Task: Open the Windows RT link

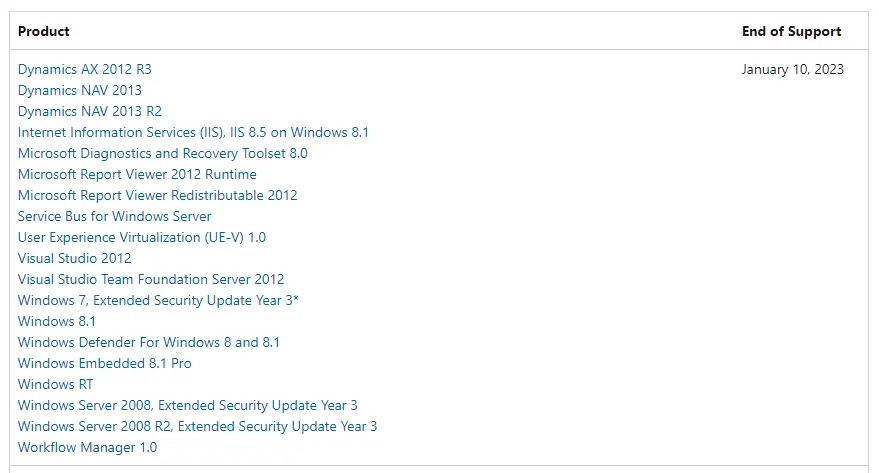Action: (55, 384)
